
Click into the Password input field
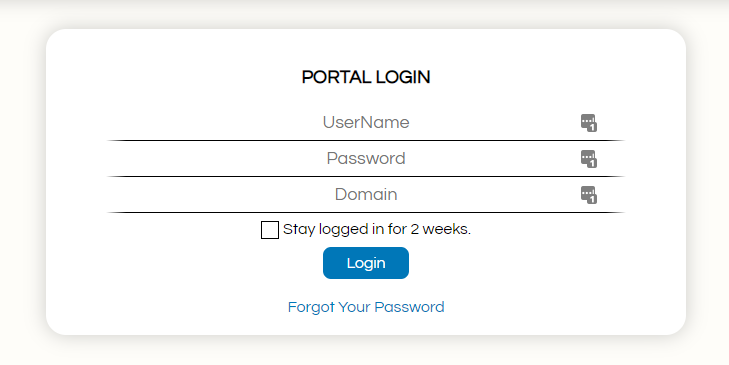[x=366, y=159]
